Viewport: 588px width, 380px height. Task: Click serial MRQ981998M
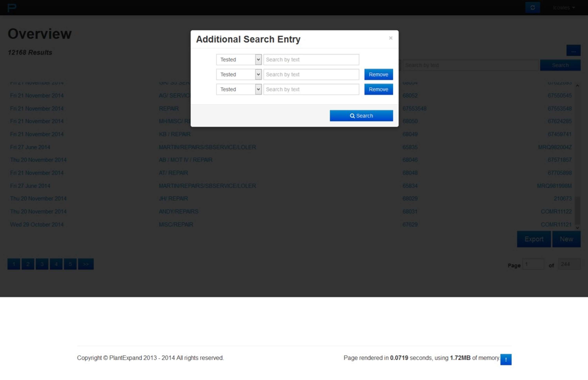554,185
